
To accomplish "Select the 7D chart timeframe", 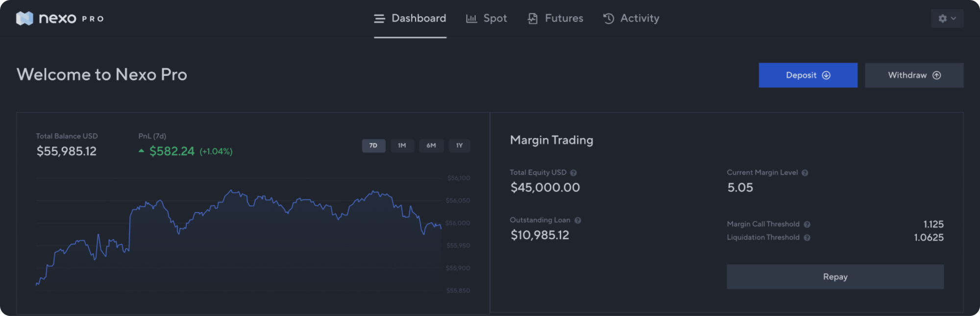I will coord(373,146).
